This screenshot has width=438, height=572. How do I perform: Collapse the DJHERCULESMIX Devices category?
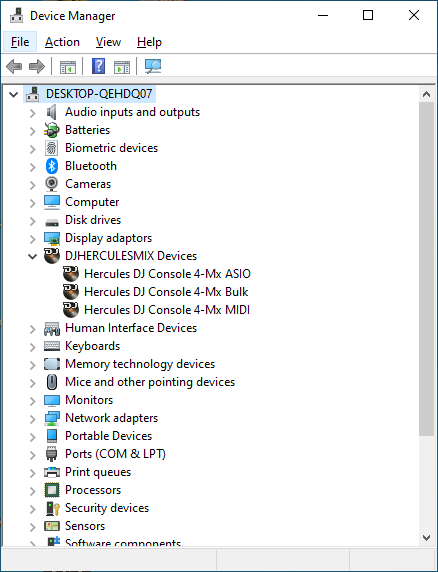tap(33, 256)
